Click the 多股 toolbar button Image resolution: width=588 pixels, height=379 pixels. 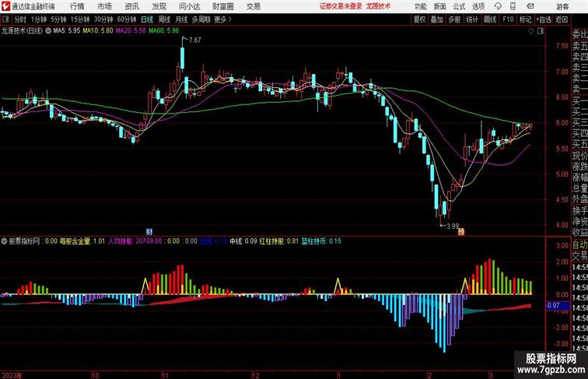[454, 19]
